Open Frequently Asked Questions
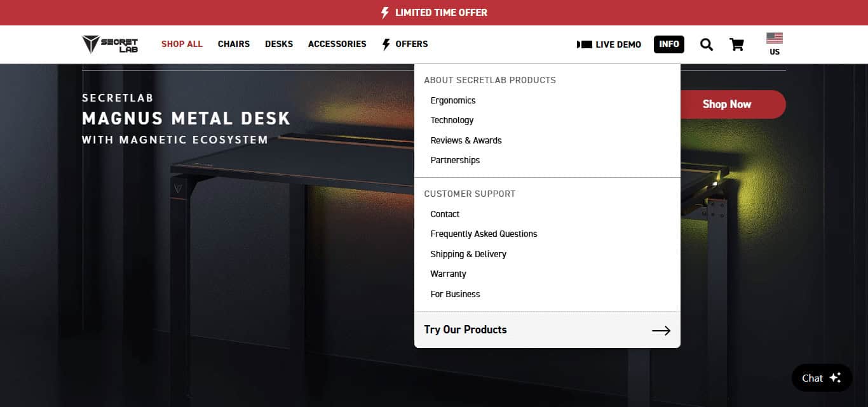868x407 pixels. point(484,234)
